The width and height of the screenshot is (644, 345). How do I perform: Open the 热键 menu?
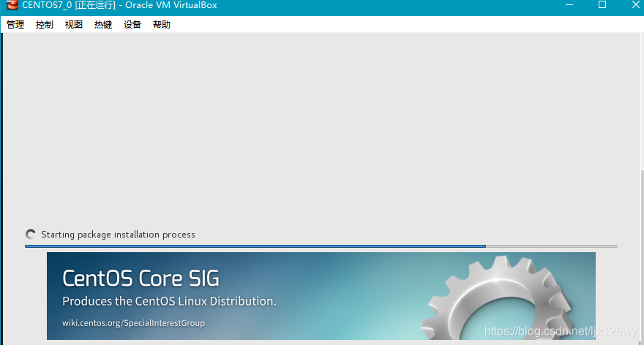[x=103, y=25]
